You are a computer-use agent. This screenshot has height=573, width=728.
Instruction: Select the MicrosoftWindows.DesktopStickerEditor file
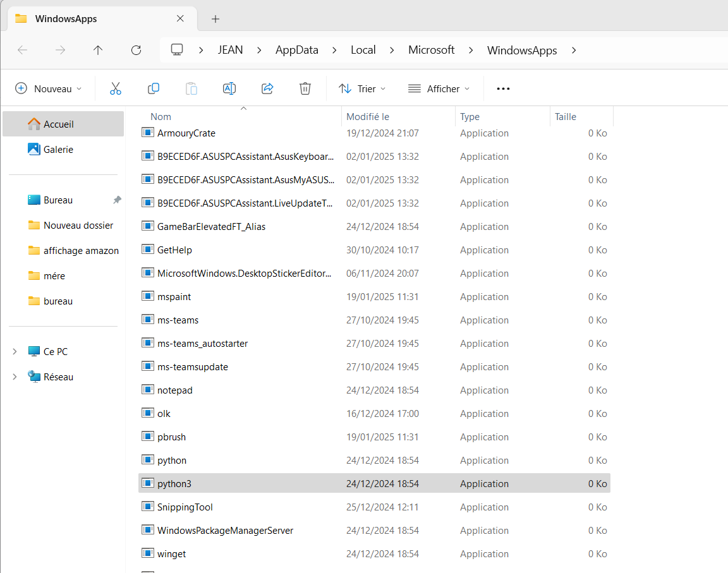[245, 274]
